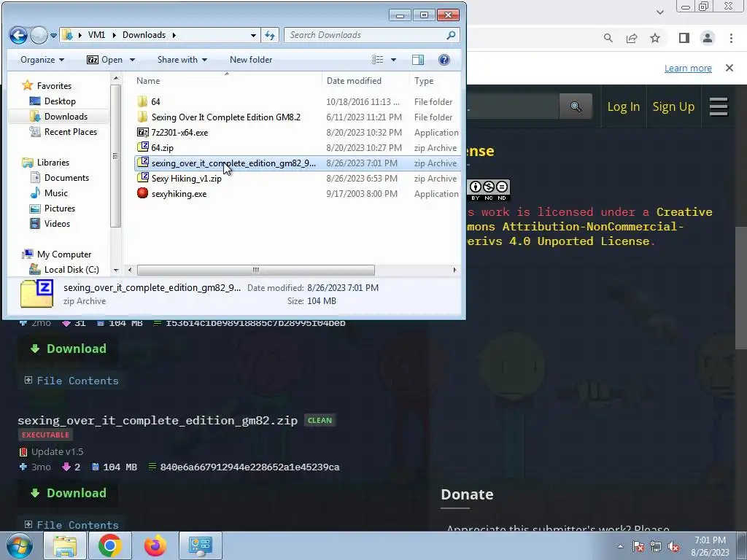Click the File Explorer taskbar icon
747x560 pixels.
(65, 545)
